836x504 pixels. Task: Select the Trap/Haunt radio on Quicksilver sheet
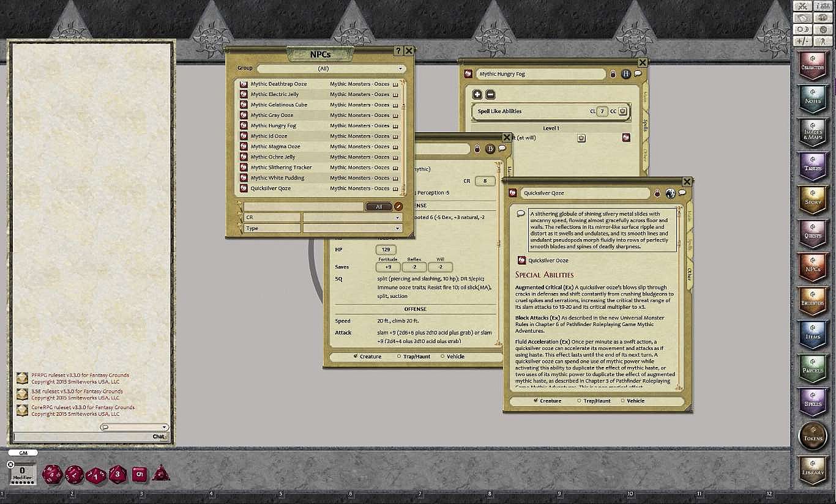point(580,401)
